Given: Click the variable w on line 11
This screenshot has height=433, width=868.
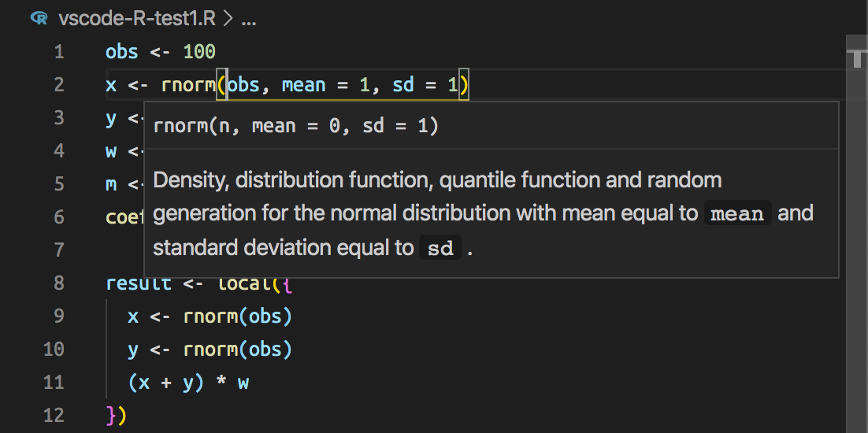Looking at the screenshot, I should point(243,383).
